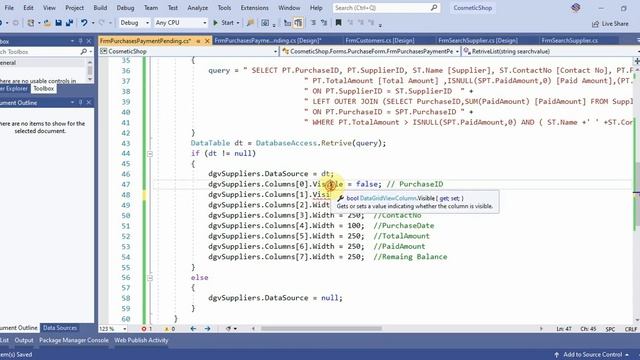This screenshot has width=640, height=360.
Task: Click the uncomment selected lines icon
Action: (324, 23)
